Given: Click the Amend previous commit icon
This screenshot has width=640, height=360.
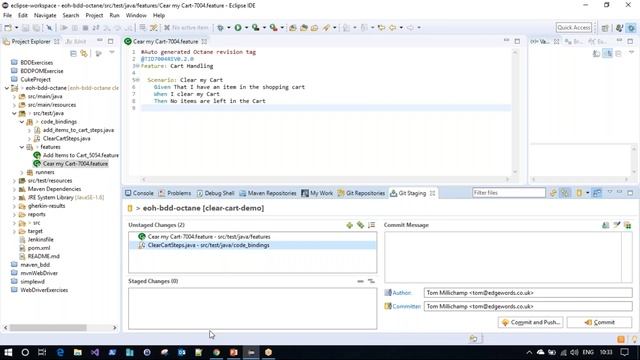Looking at the screenshot, I should 606,225.
